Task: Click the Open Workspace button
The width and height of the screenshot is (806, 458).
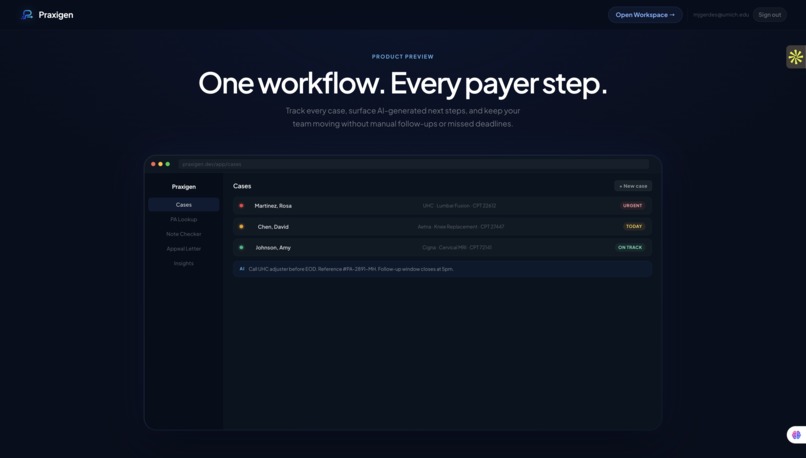Action: tap(645, 15)
